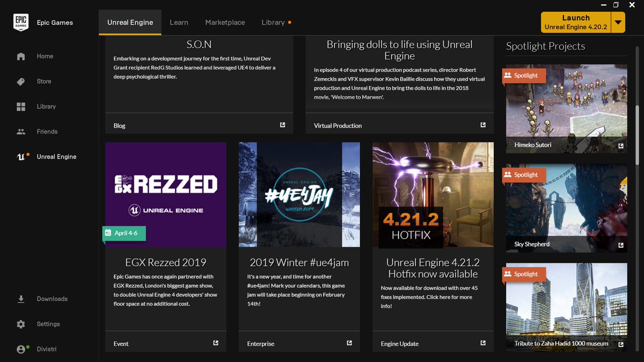Click the Spotlight Projects heading
The width and height of the screenshot is (644, 362).
(545, 46)
